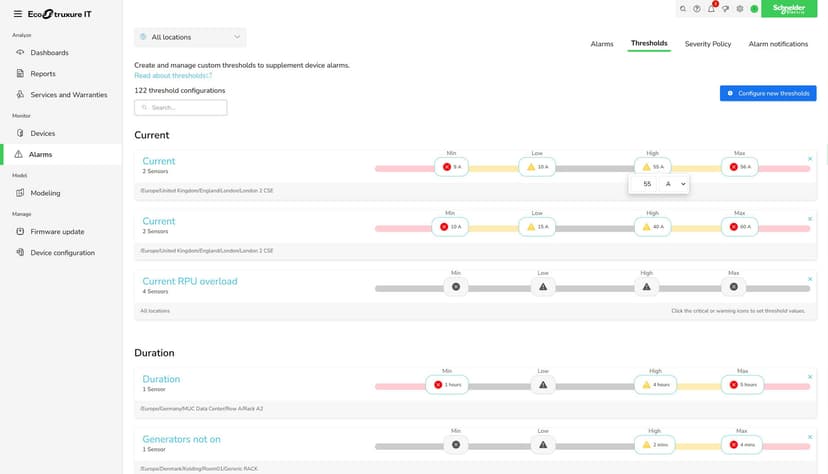828x474 pixels.
Task: Remove Current RPU overload threshold
Action: coord(810,279)
